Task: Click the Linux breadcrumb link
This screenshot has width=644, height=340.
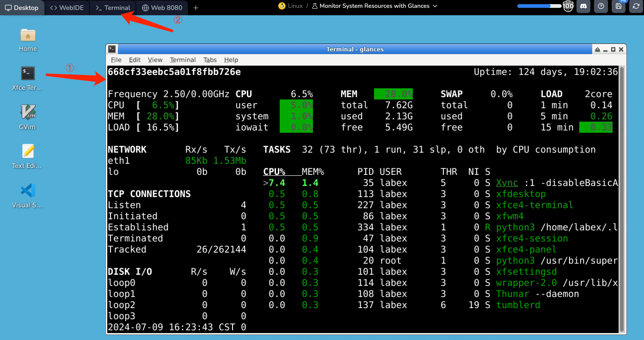Action: pos(295,6)
